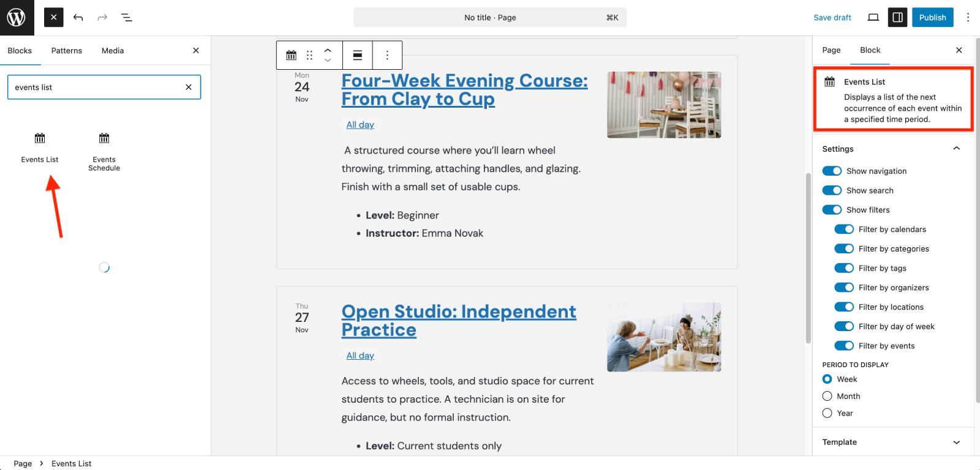Toggle the settings sidebar icon
Screen dimensions: 980x470
point(897,17)
